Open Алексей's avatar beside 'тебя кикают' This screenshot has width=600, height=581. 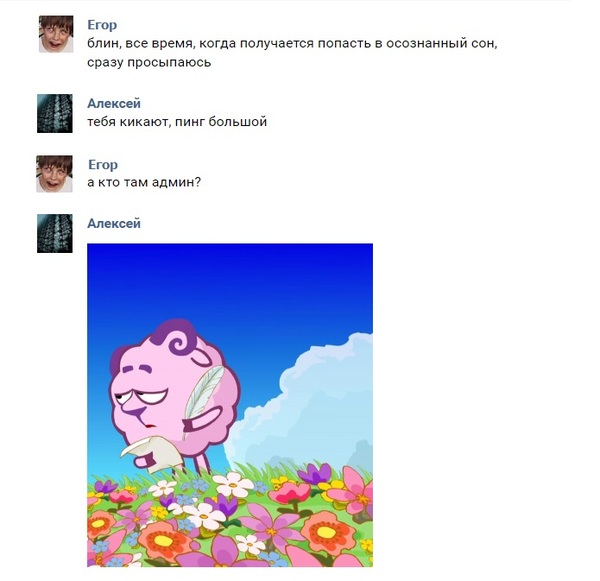55,113
